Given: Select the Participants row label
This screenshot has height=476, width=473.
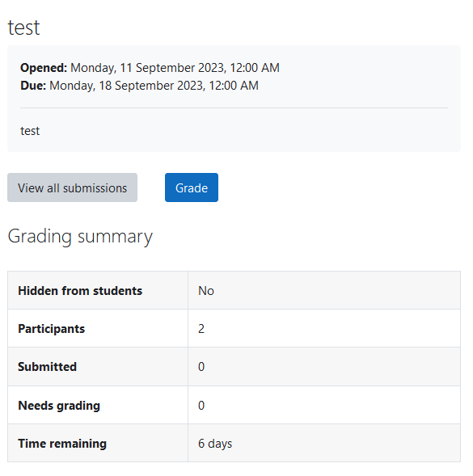Looking at the screenshot, I should (x=51, y=329).
